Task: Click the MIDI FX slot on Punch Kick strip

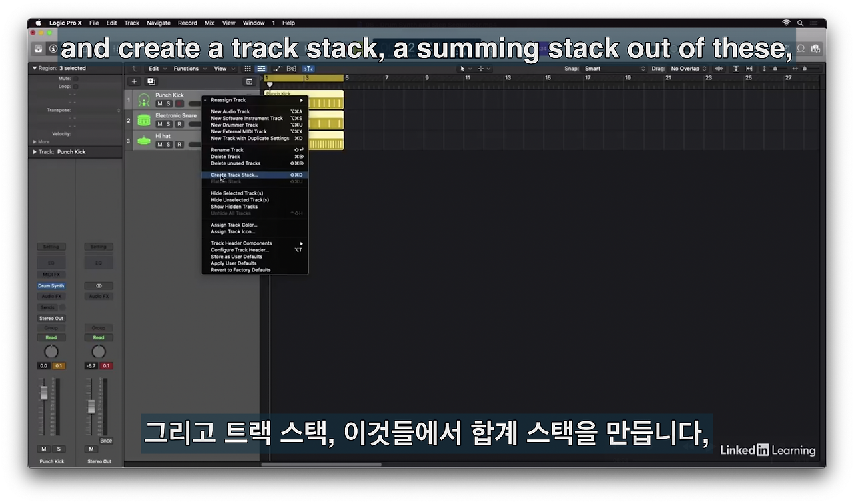Action: 51,275
